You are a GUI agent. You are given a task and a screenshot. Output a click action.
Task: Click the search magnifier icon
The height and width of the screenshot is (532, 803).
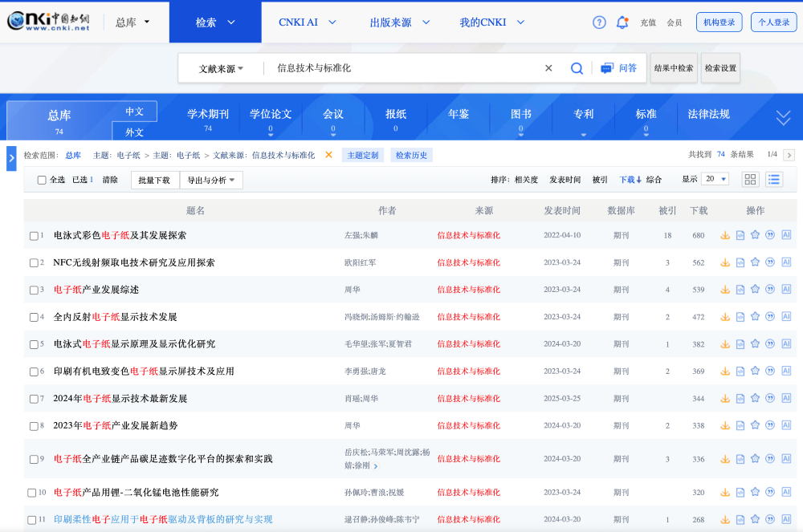(x=577, y=68)
